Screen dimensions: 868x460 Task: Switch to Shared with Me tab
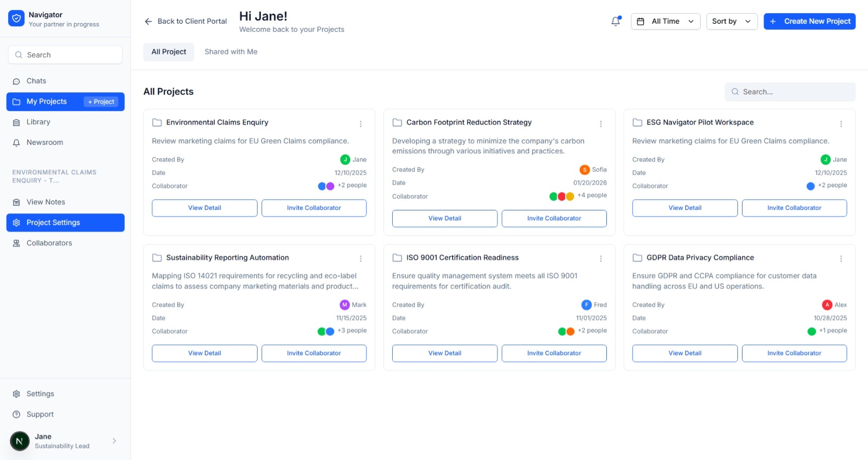(231, 52)
